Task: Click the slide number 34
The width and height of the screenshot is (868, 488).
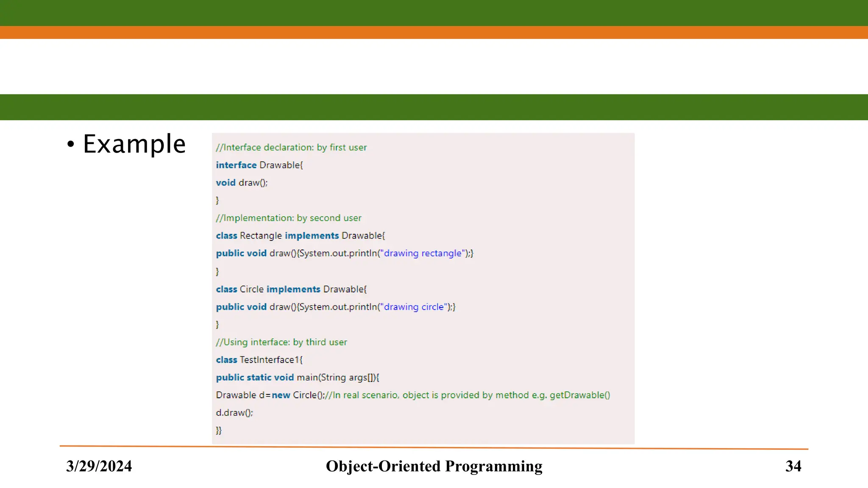Action: (x=793, y=466)
